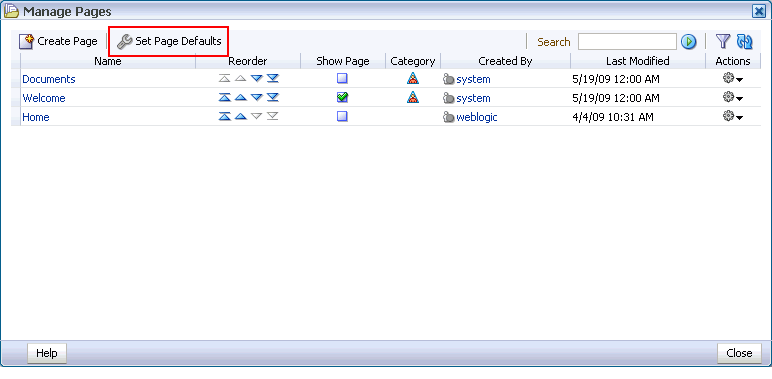Open Set Page Defaults
The image size is (772, 379).
(169, 41)
